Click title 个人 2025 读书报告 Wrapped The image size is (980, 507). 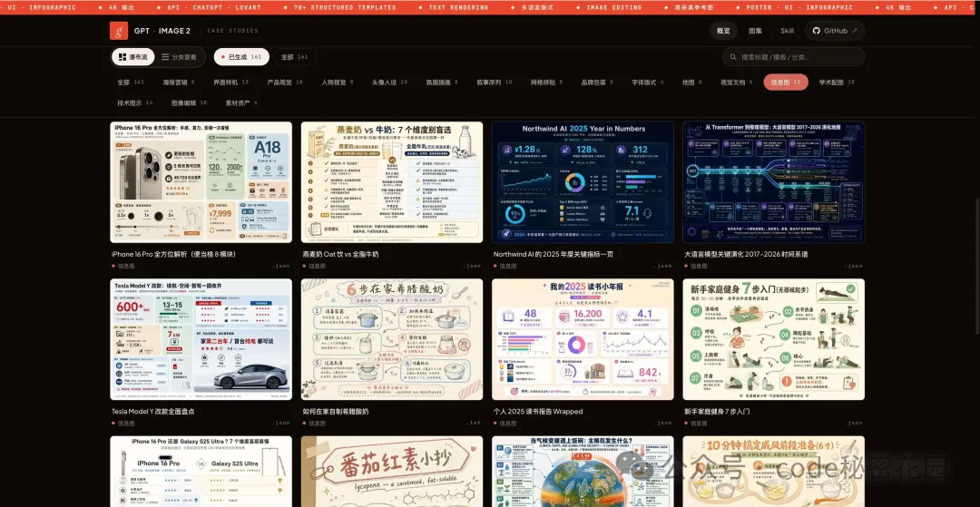point(538,412)
